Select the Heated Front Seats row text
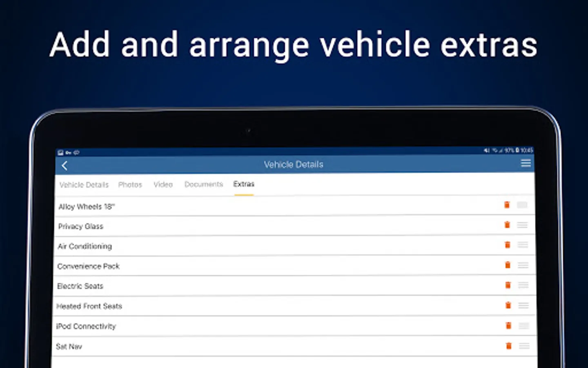Screen dimensions: 588x368 [89, 306]
